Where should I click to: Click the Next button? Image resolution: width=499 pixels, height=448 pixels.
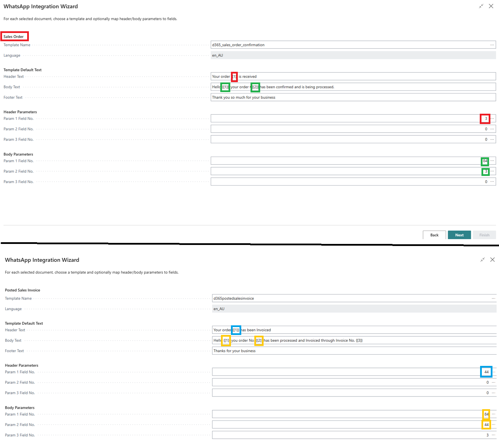pyautogui.click(x=459, y=235)
